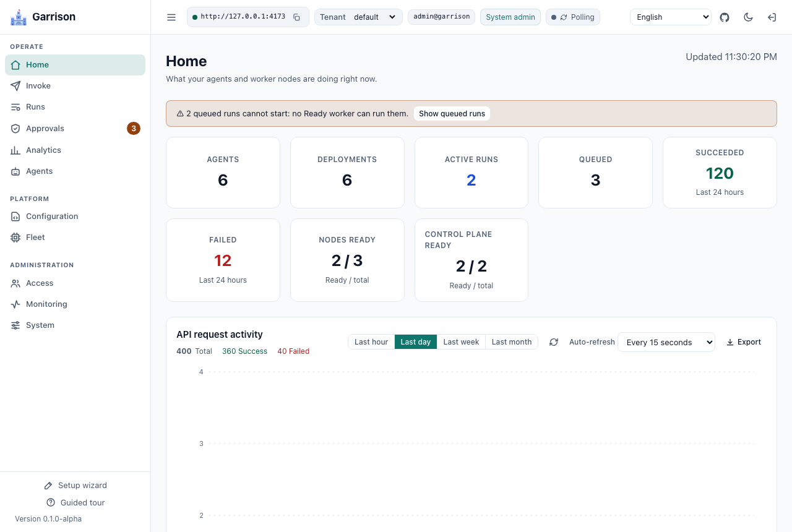Click the Export button label
792x532 pixels.
point(749,342)
